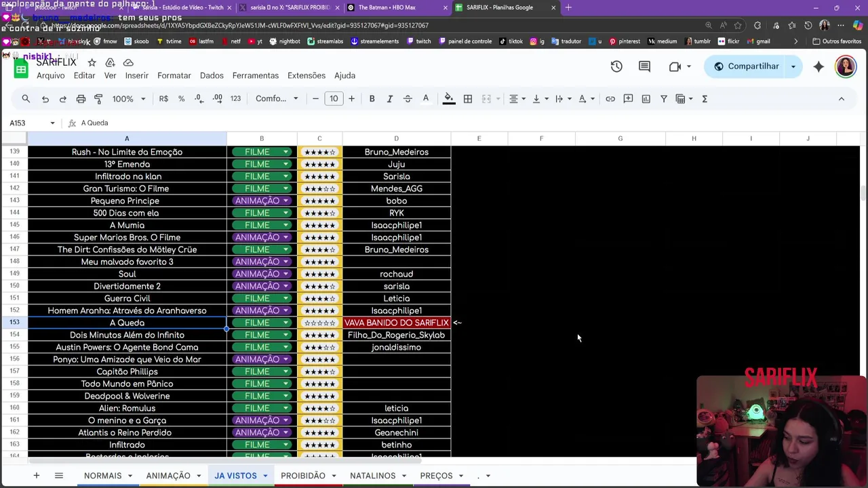This screenshot has width=868, height=488.
Task: Switch to the NORMAIS sheet tab
Action: coord(103,476)
